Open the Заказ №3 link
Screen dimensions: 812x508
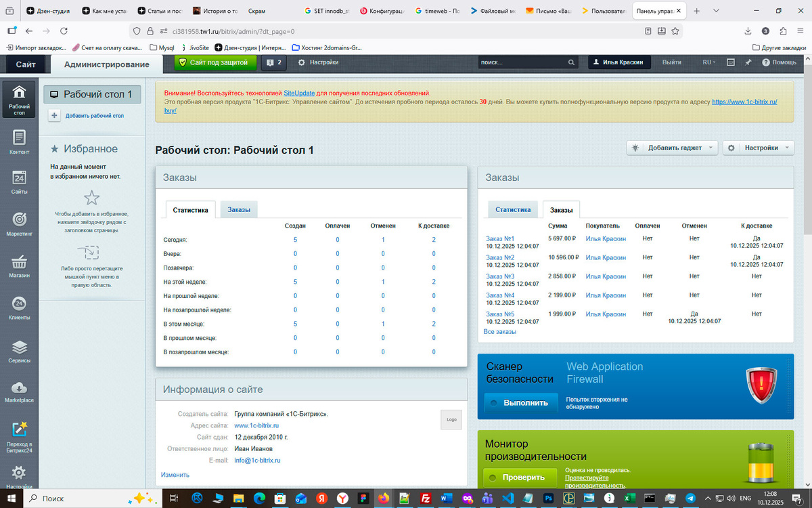coord(500,276)
